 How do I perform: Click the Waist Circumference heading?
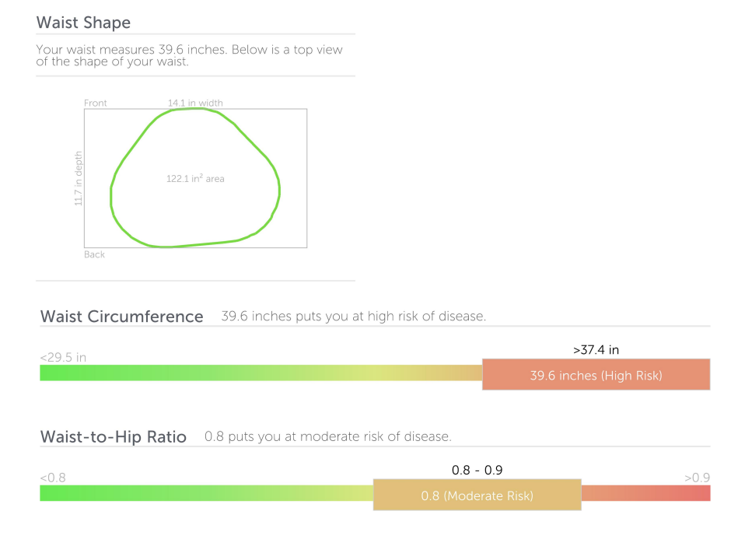(x=122, y=317)
